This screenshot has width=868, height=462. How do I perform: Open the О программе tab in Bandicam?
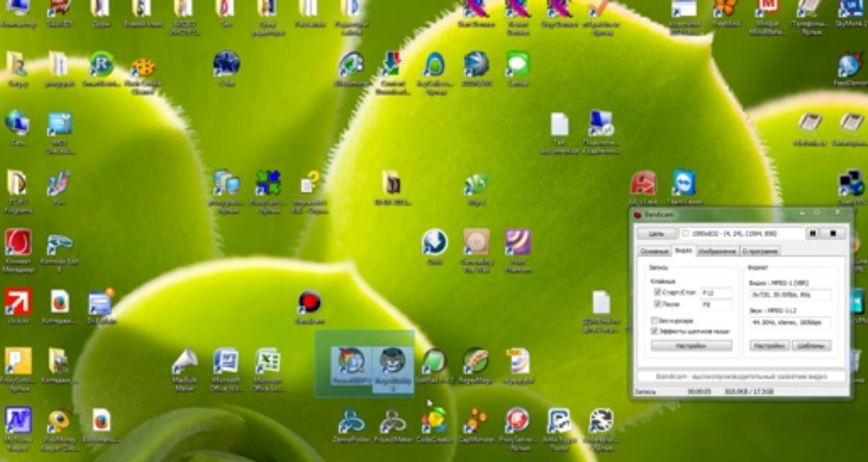760,251
